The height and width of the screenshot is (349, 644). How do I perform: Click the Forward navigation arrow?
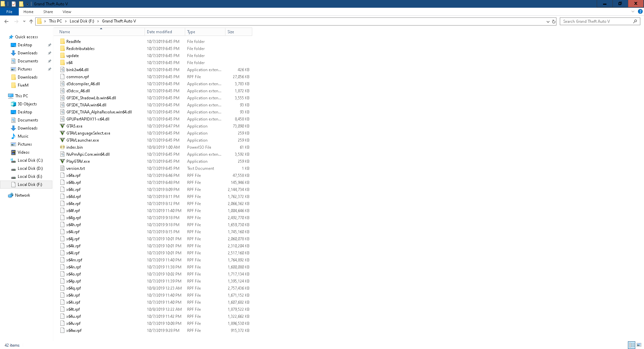coord(16,21)
